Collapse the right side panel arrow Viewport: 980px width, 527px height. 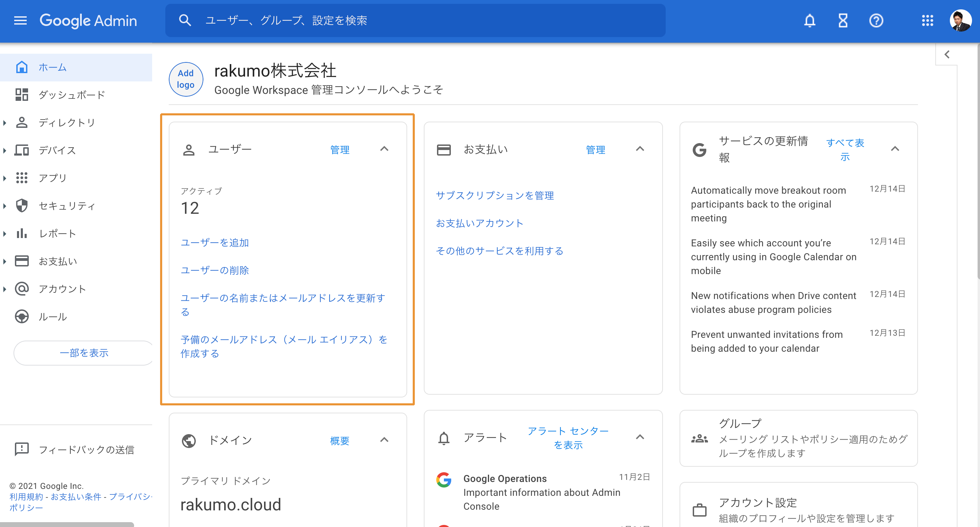pyautogui.click(x=947, y=54)
